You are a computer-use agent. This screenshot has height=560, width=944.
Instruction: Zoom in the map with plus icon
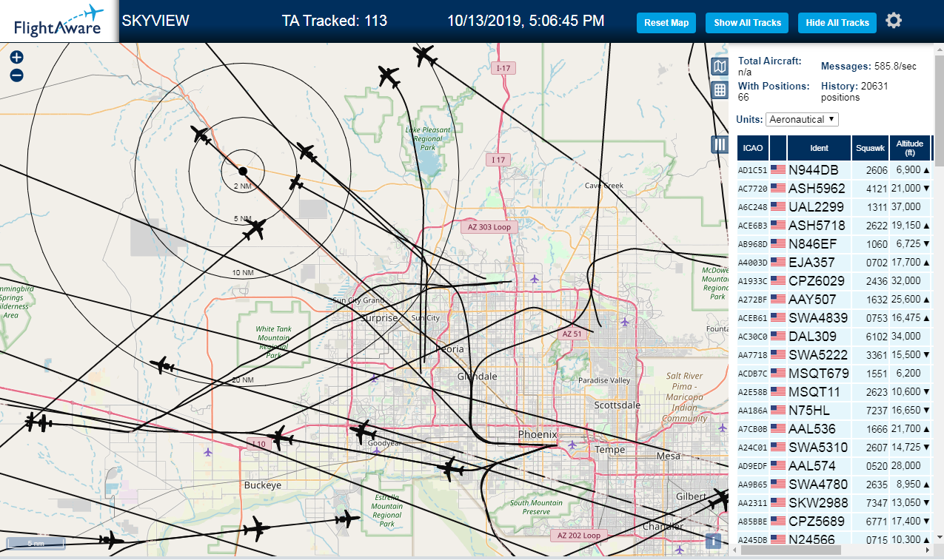[16, 57]
